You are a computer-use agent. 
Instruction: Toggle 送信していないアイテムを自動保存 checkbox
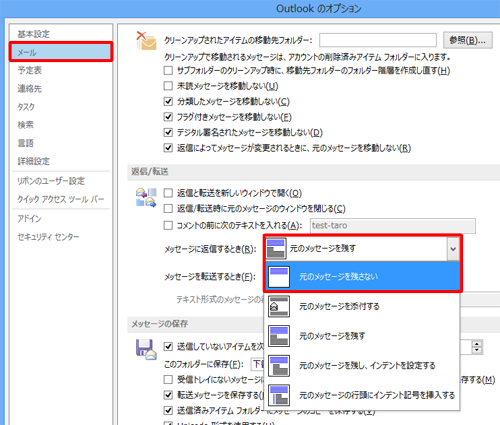coord(168,347)
